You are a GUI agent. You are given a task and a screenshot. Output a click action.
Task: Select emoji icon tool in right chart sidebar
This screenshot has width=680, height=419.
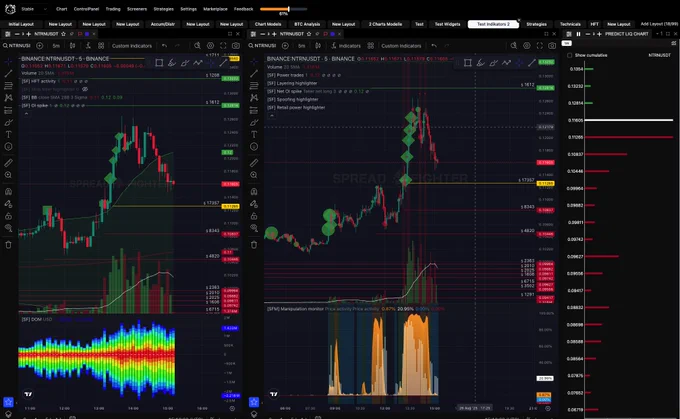[x=254, y=147]
